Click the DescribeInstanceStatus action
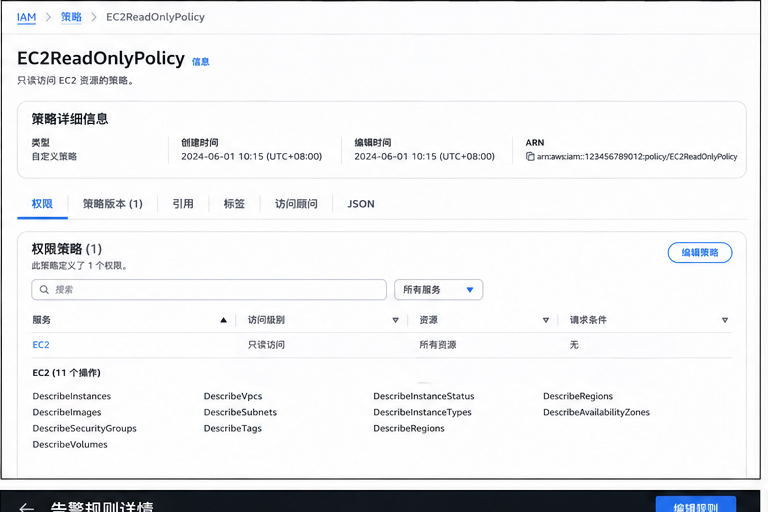 [x=424, y=396]
